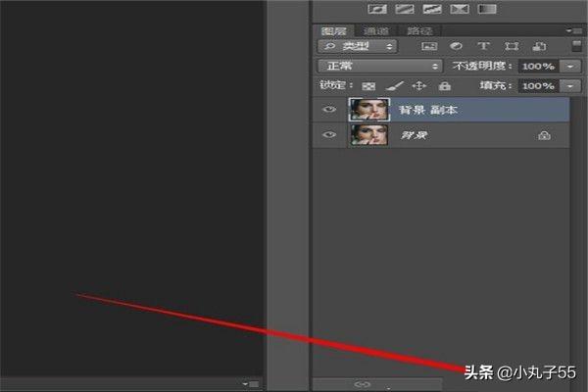
Task: Open the 正常 blend mode dropdown
Action: click(x=380, y=67)
